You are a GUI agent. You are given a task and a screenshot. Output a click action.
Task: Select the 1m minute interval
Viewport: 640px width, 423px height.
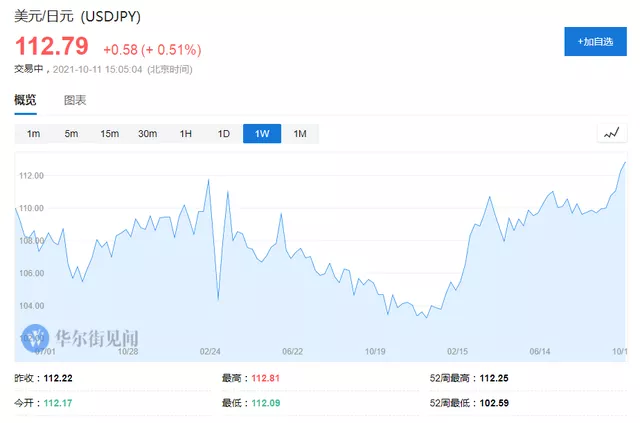[33, 134]
